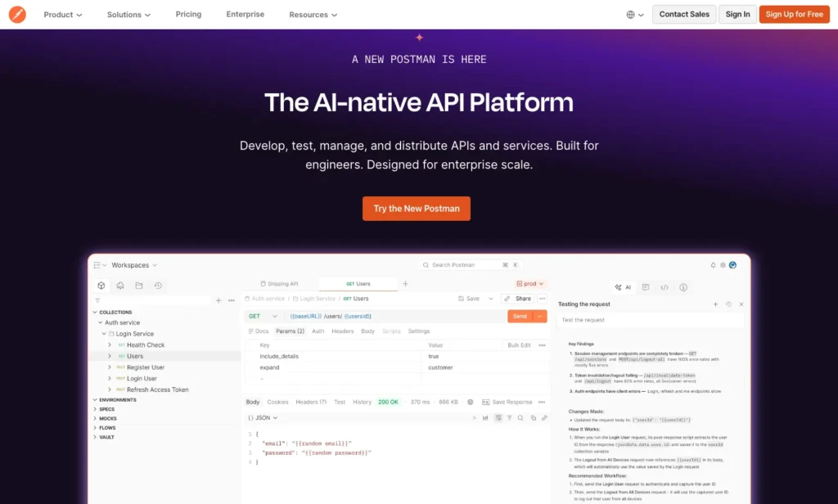Click the notifications bell icon
This screenshot has width=838, height=504.
(x=713, y=265)
